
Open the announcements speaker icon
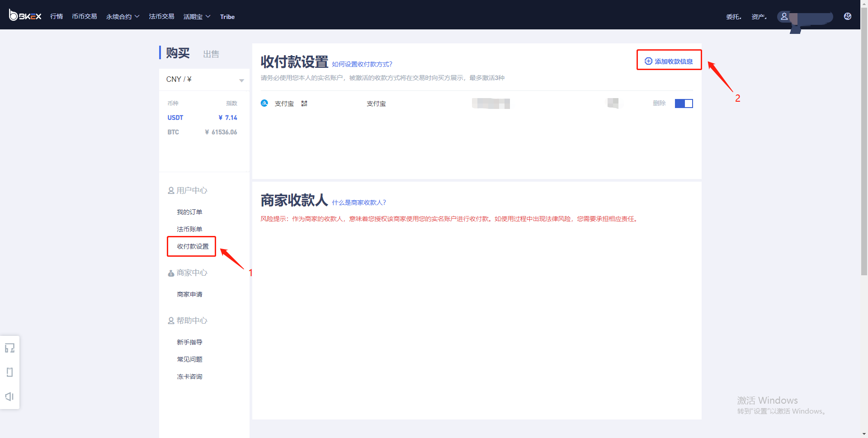click(9, 396)
